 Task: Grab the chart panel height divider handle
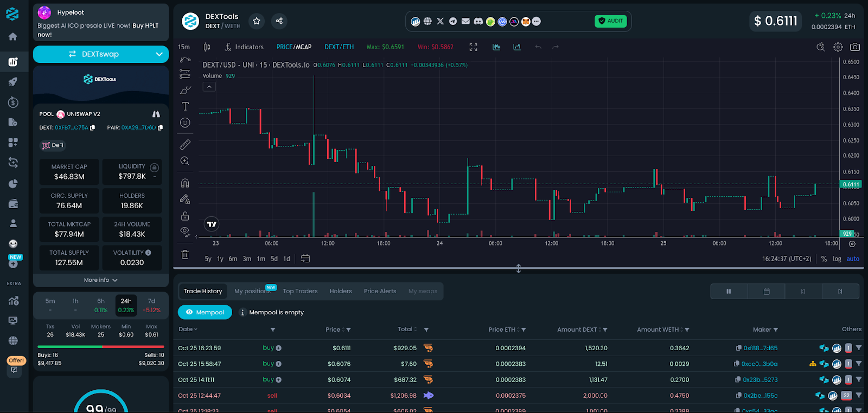pyautogui.click(x=519, y=268)
